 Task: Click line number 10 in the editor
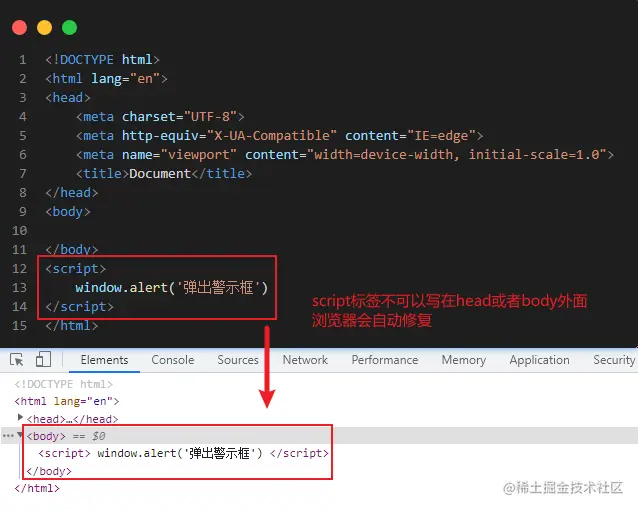pyautogui.click(x=20, y=231)
